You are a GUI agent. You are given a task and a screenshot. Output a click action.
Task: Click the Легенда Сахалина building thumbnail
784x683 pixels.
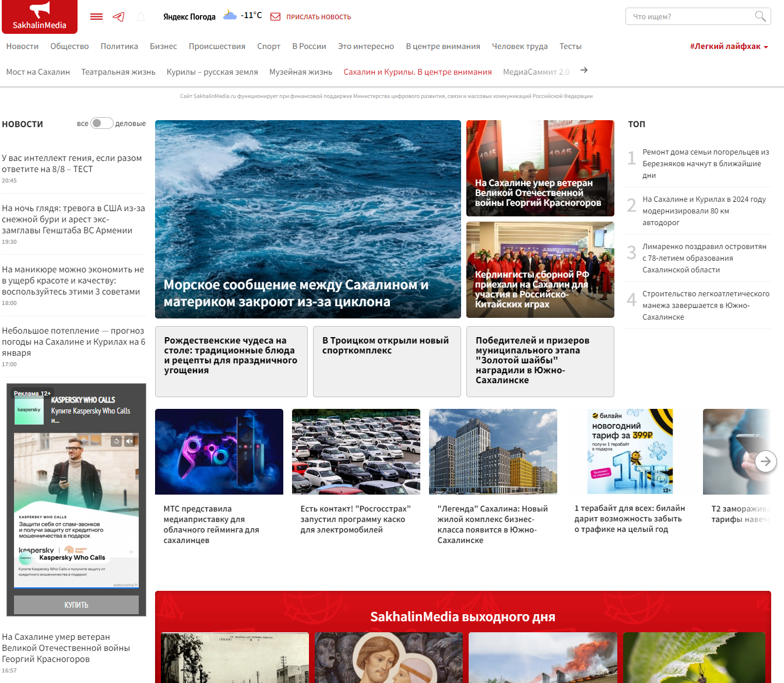click(x=493, y=451)
